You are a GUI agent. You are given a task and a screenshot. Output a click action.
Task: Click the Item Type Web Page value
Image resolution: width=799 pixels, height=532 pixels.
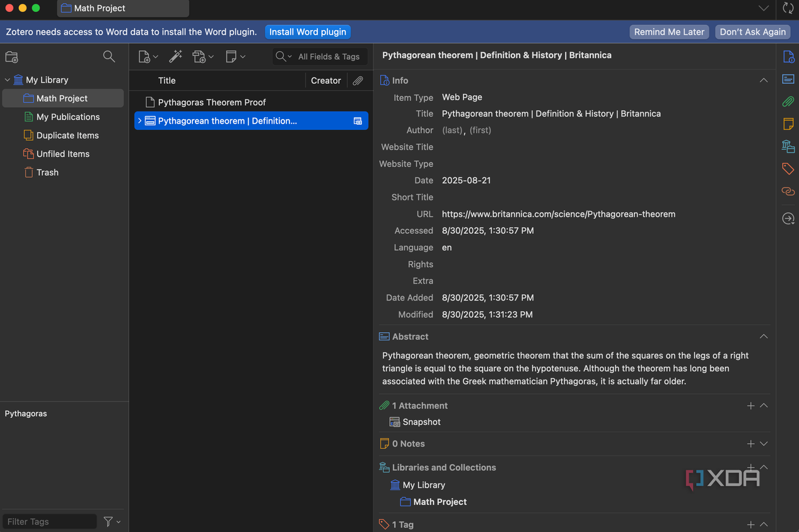coord(462,97)
